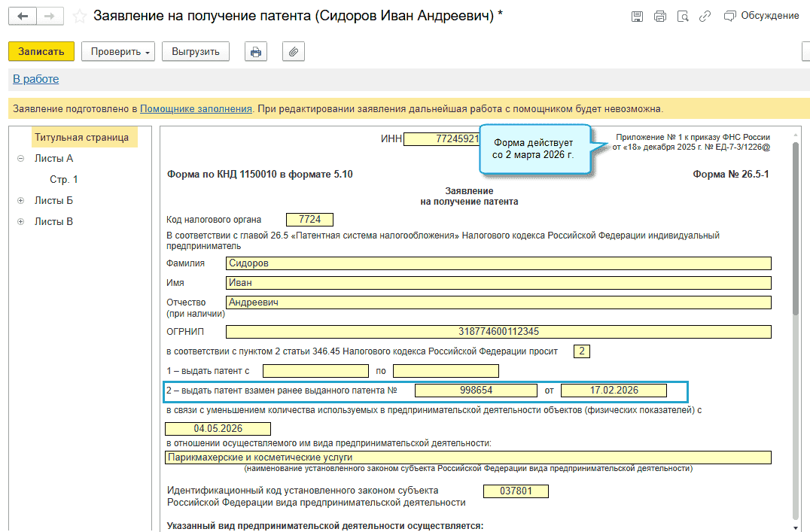Add the form to favorites with the star
The image size is (810, 532).
[x=79, y=16]
